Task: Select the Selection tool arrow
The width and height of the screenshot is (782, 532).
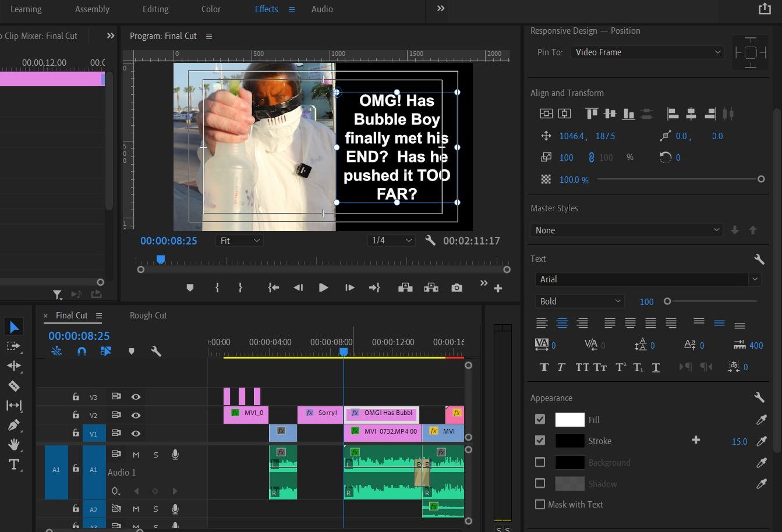Action: 14,327
